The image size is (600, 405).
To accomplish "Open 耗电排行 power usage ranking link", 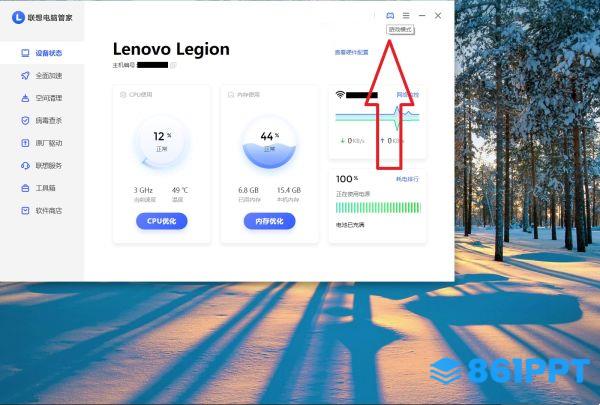I will pos(407,179).
